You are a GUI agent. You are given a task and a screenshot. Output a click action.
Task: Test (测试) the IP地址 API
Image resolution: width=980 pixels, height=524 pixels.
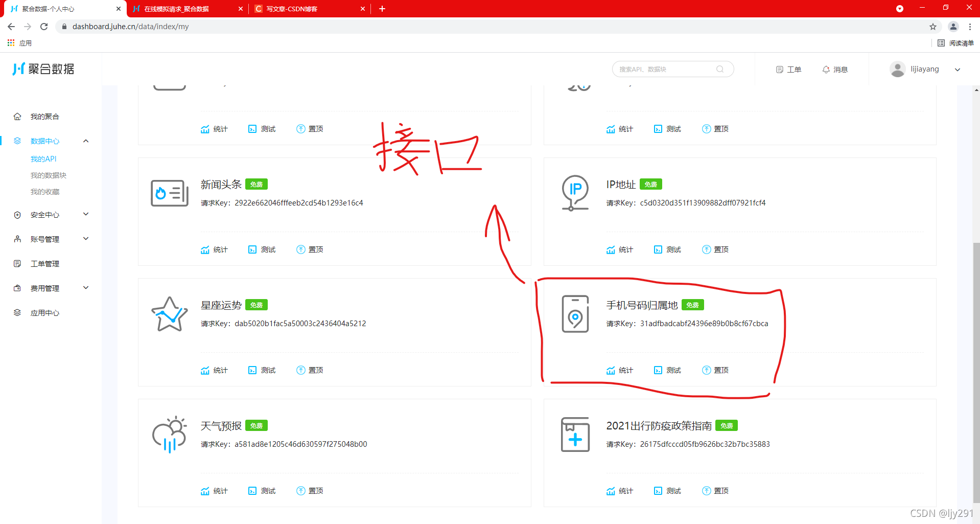click(x=667, y=249)
